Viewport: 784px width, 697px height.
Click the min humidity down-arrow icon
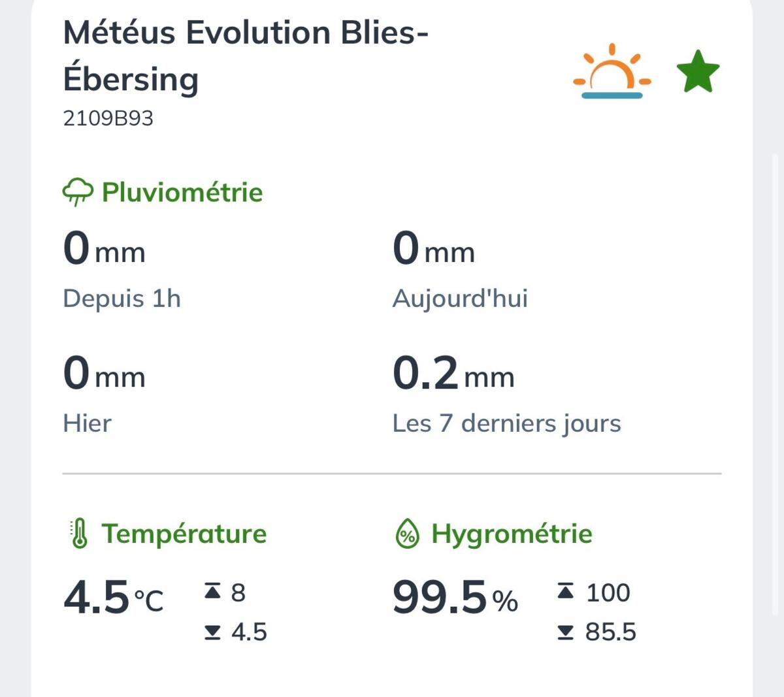566,632
